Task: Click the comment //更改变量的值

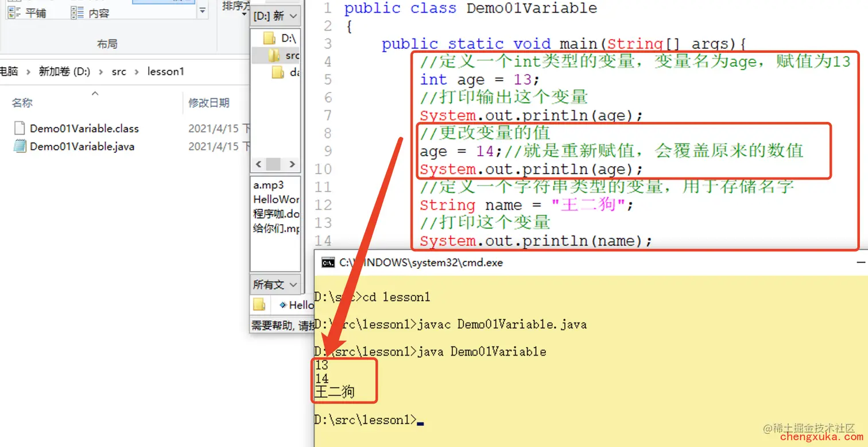Action: (485, 133)
